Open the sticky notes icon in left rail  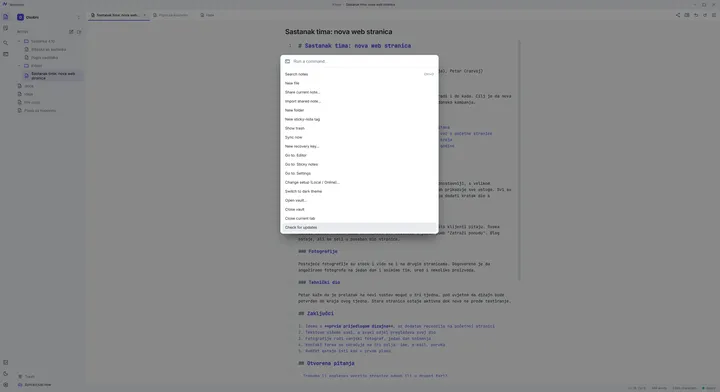tap(6, 28)
